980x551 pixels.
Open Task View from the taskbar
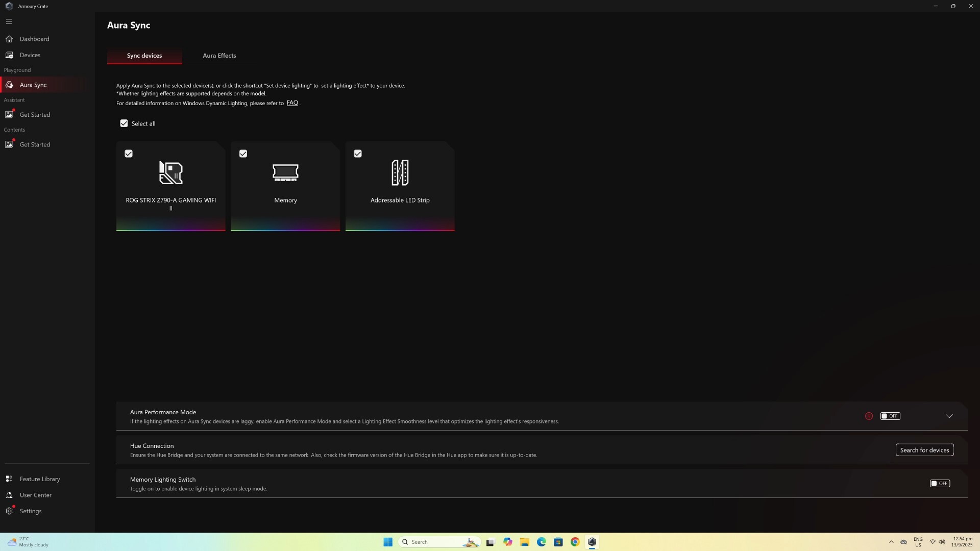(491, 542)
